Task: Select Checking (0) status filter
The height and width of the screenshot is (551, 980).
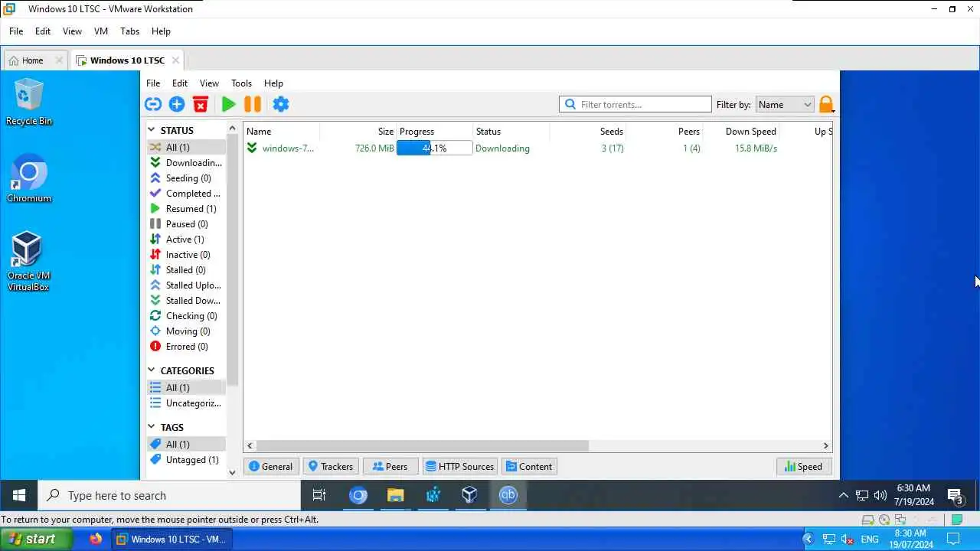Action: pyautogui.click(x=186, y=315)
